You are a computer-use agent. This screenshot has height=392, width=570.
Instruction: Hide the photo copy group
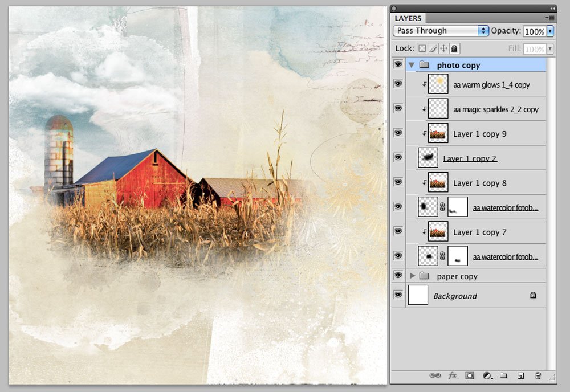[x=398, y=64]
